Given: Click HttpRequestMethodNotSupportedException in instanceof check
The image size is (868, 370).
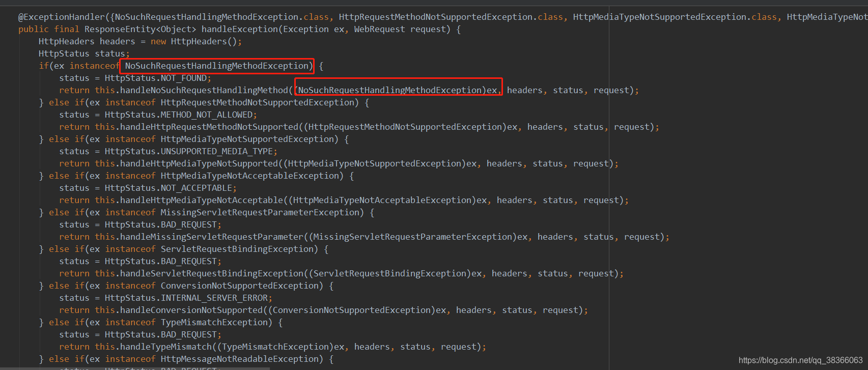Looking at the screenshot, I should click(x=257, y=103).
